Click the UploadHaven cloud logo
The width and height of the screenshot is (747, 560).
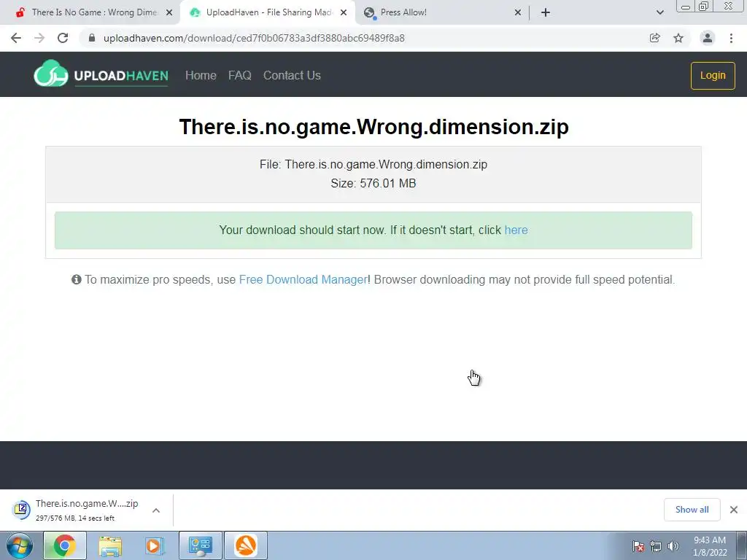tap(101, 74)
